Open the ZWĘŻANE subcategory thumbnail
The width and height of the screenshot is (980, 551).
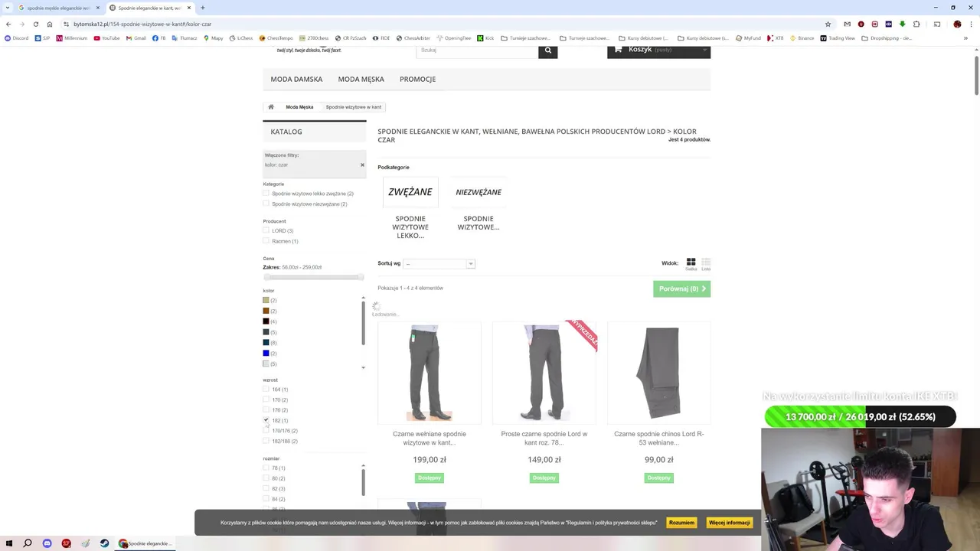click(x=410, y=192)
